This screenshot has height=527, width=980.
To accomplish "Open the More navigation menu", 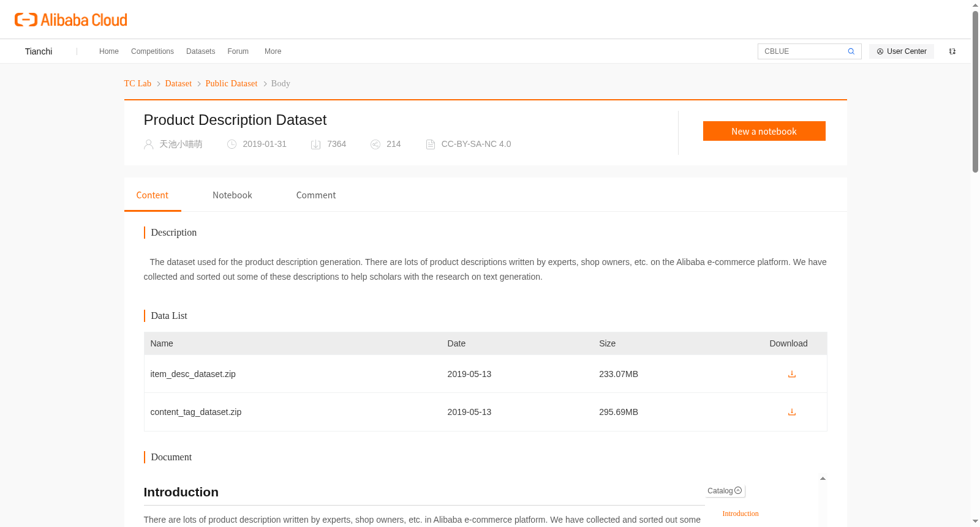I will pyautogui.click(x=273, y=51).
